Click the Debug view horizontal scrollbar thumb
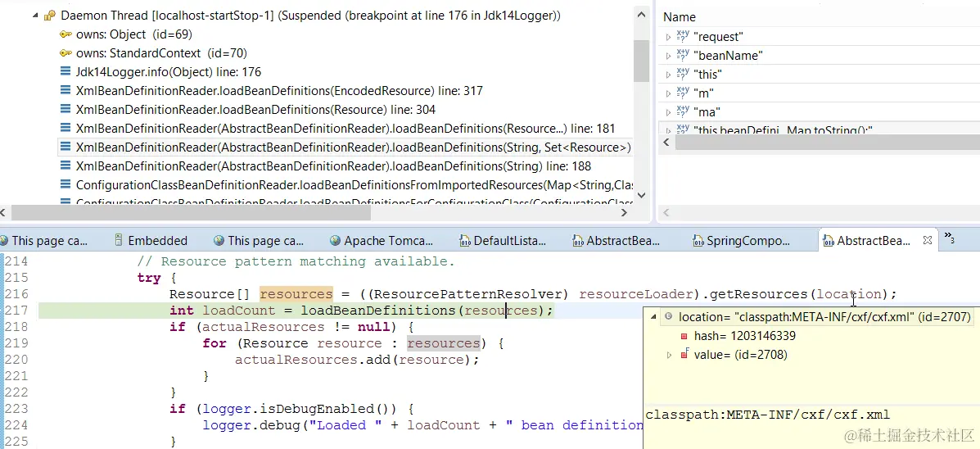Image resolution: width=980 pixels, height=449 pixels. [192, 212]
